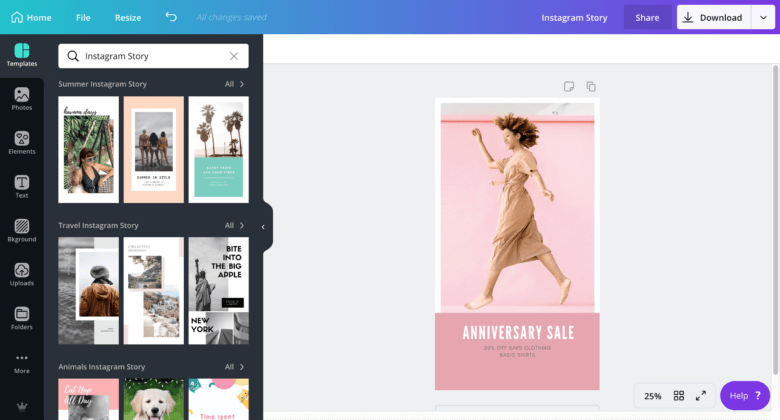Show all Travel Instagram Story templates
780x420 pixels.
tap(234, 225)
